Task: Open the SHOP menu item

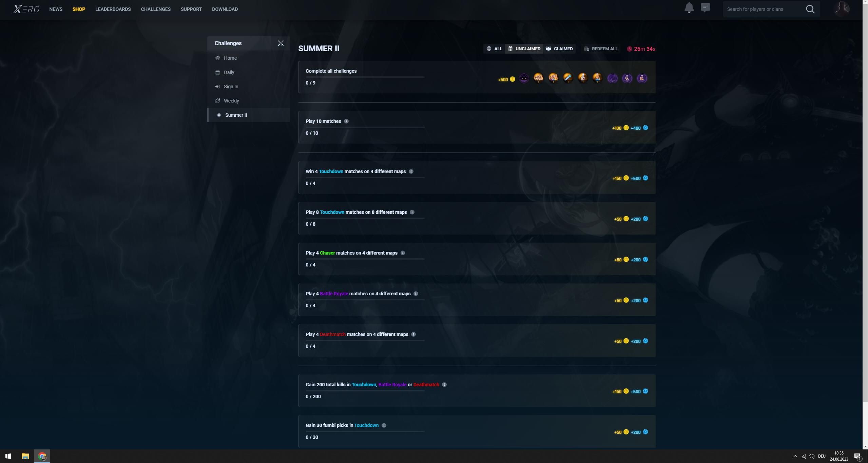Action: [79, 9]
